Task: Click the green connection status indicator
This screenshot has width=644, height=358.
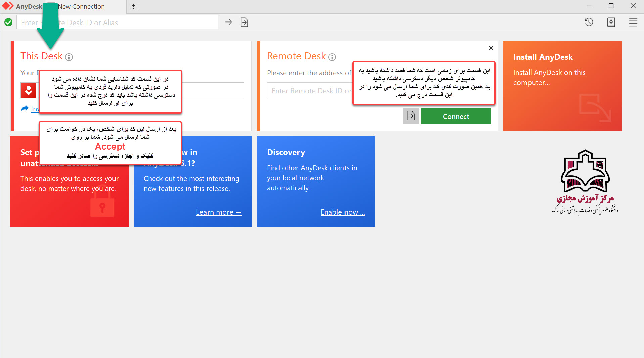Action: (x=8, y=22)
